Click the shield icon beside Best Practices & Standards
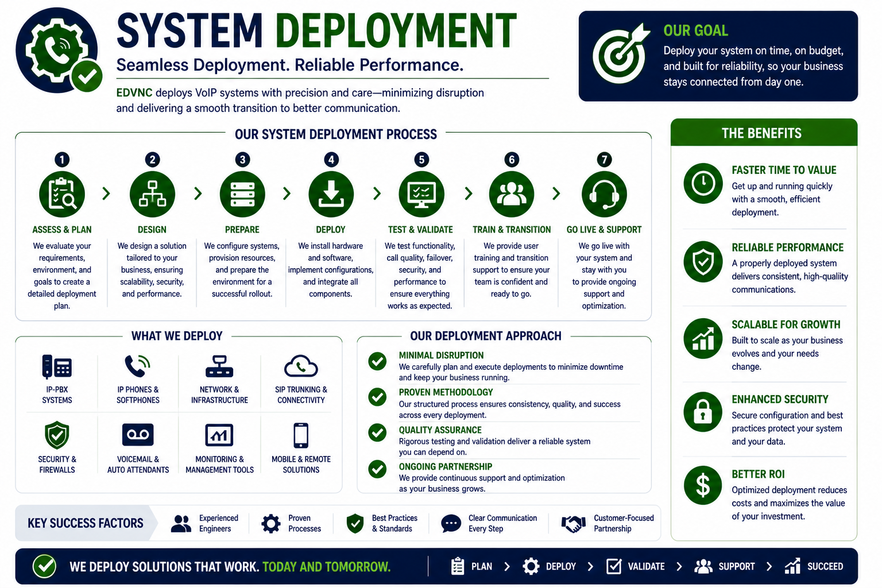Screen dimensions: 882x588 click(355, 524)
